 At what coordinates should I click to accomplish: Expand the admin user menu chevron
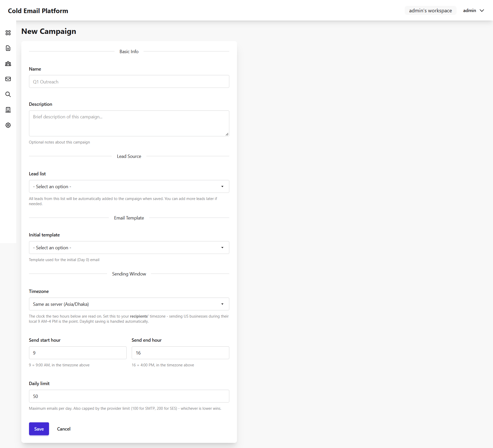click(x=482, y=11)
